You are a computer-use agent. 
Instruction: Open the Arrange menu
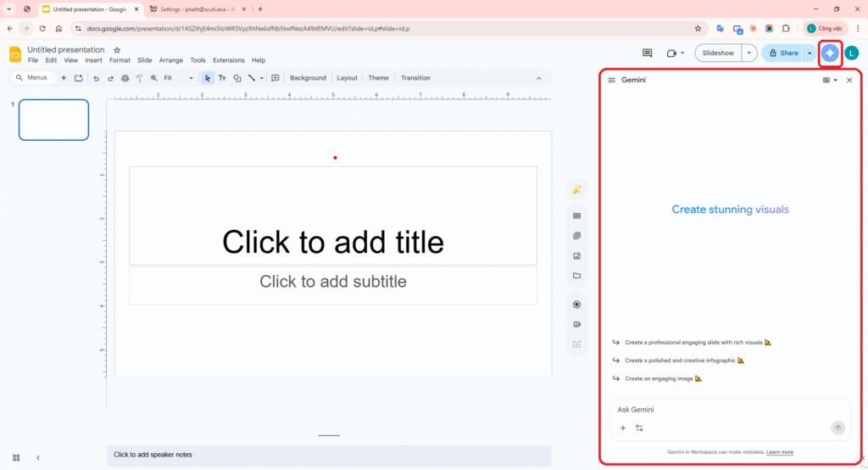click(x=170, y=60)
